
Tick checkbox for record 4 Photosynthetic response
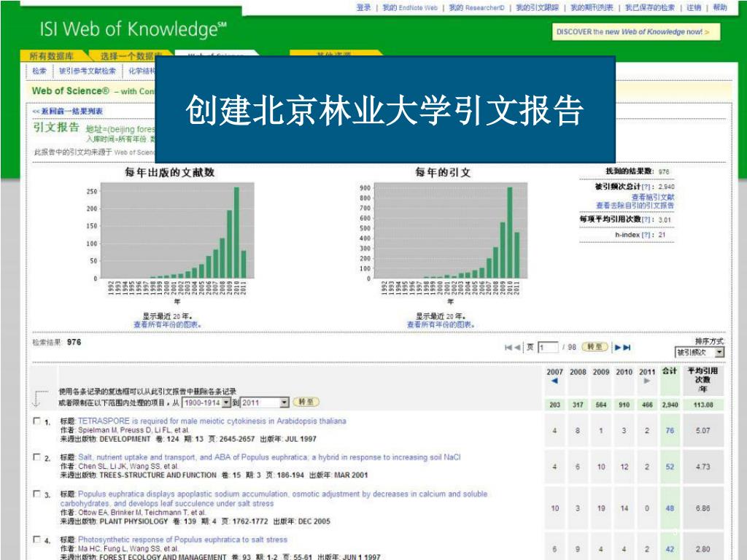click(x=36, y=540)
